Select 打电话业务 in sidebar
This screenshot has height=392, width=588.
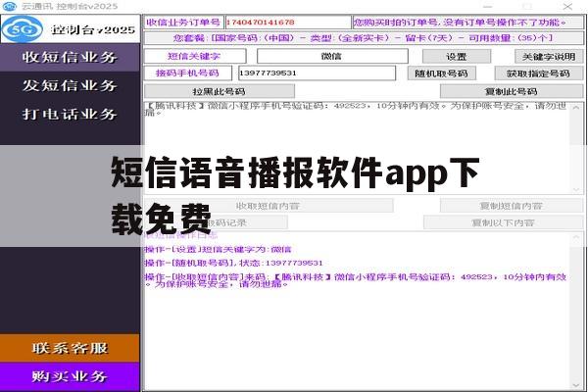pos(70,114)
